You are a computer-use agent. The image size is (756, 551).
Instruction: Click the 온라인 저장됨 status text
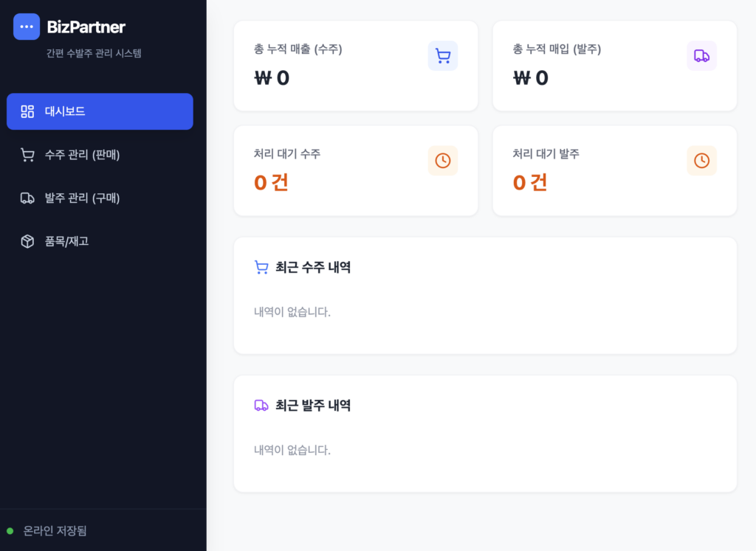(x=55, y=530)
